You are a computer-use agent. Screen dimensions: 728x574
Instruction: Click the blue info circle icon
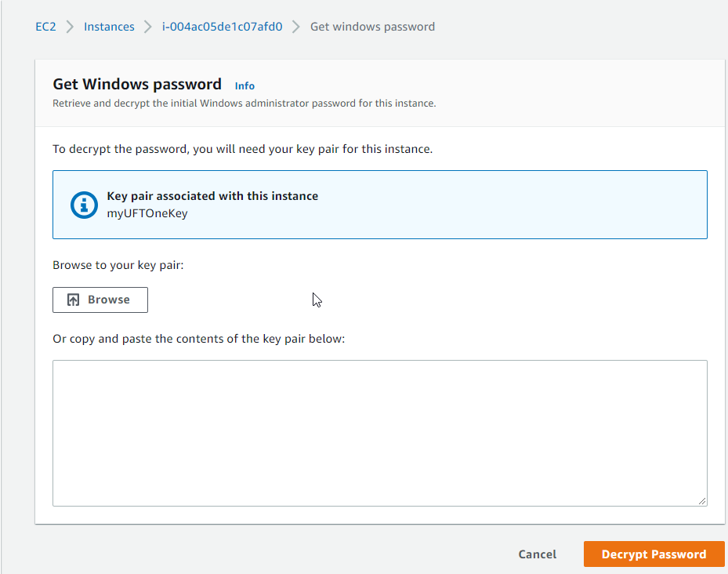(x=84, y=205)
